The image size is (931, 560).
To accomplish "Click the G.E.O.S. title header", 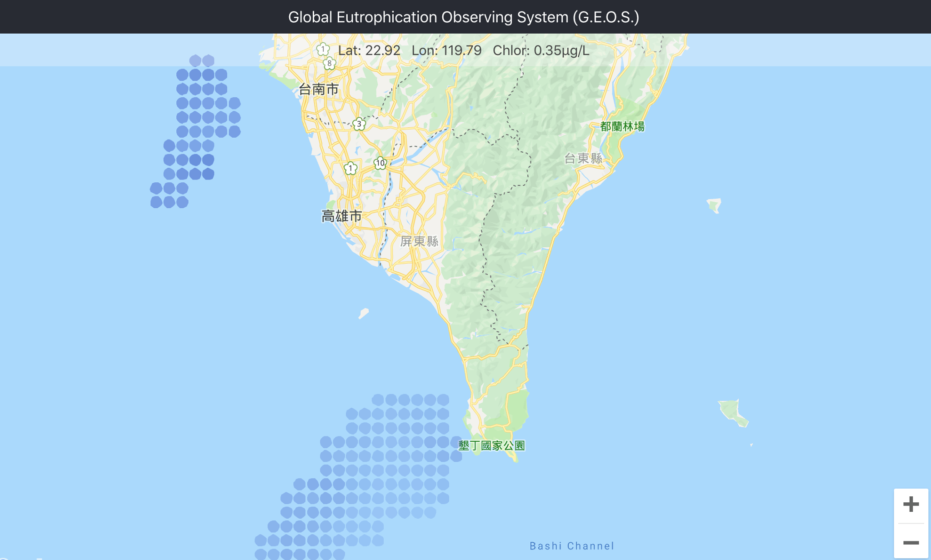I will coord(464,17).
